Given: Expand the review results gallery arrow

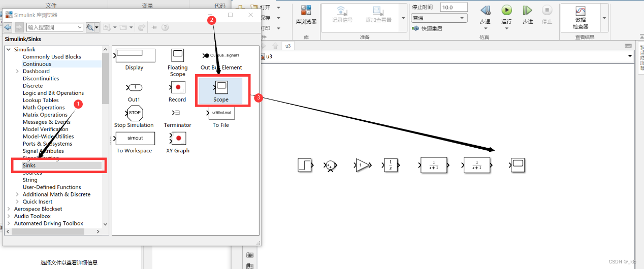Looking at the screenshot, I should pyautogui.click(x=604, y=17).
